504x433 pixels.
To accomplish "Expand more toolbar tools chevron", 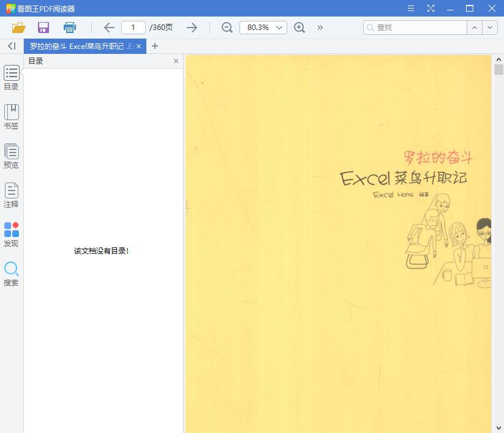I will (320, 28).
